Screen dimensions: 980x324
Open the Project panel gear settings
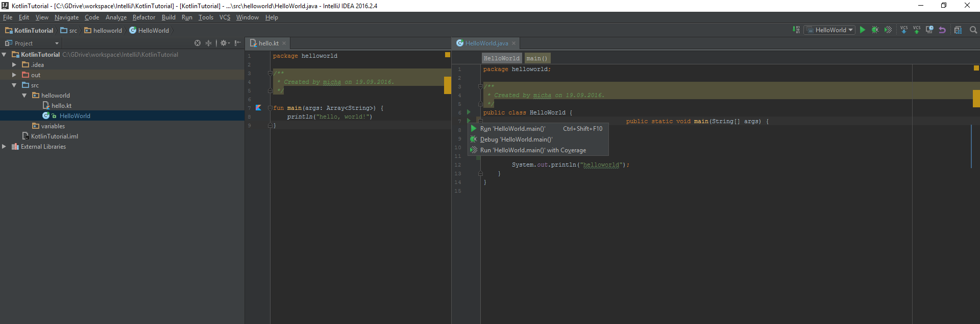(x=225, y=43)
